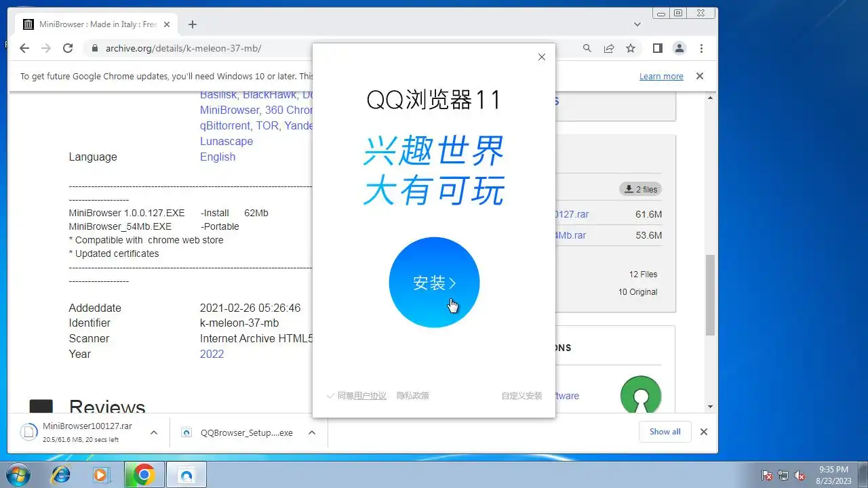Close the QQ Browser installer dialog
Screen dimensions: 868x488
coord(541,57)
